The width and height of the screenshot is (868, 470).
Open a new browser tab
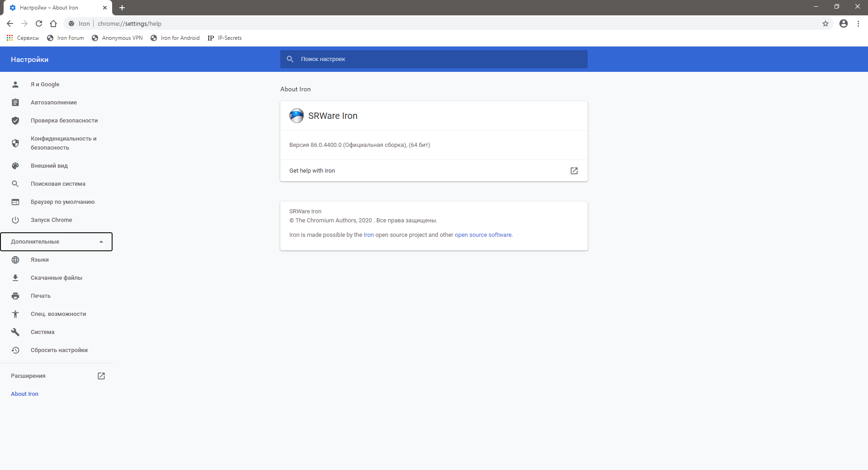click(x=122, y=8)
